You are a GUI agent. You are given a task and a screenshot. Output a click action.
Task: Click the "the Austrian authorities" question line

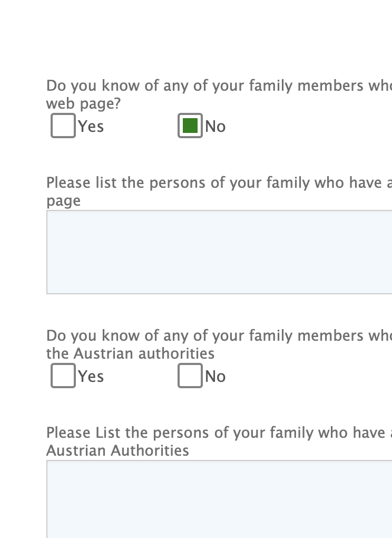(130, 353)
